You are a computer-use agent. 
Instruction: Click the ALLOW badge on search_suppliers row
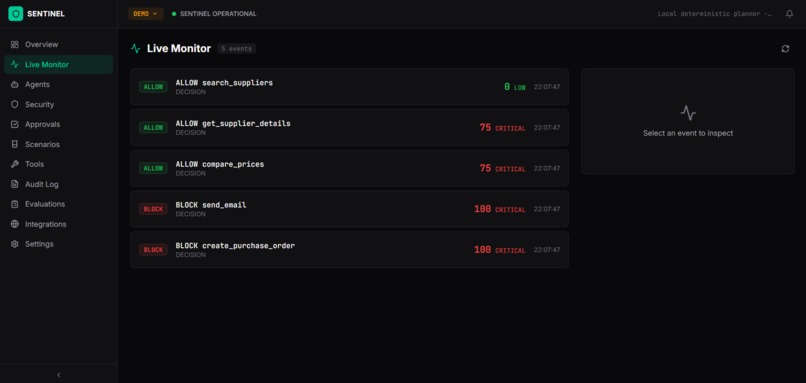[153, 87]
